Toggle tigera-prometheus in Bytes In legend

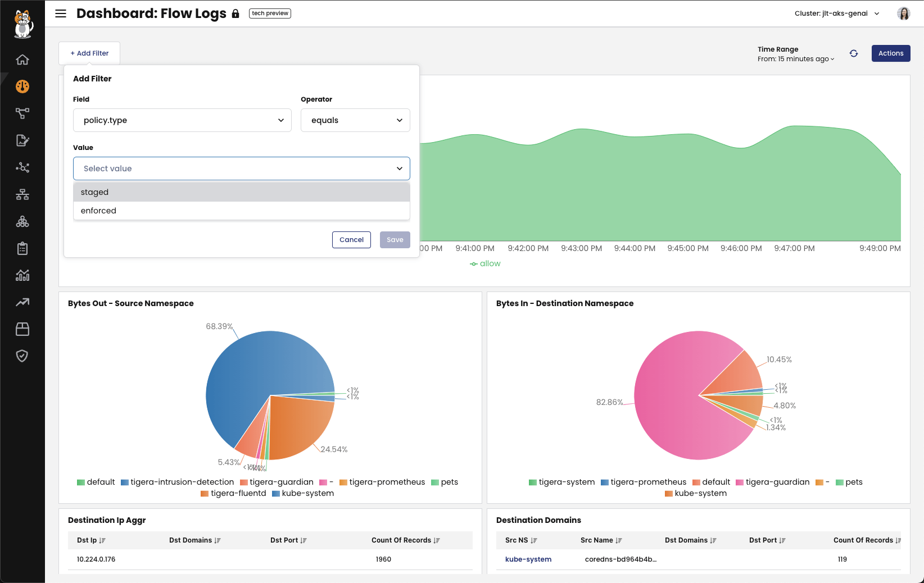[644, 482]
